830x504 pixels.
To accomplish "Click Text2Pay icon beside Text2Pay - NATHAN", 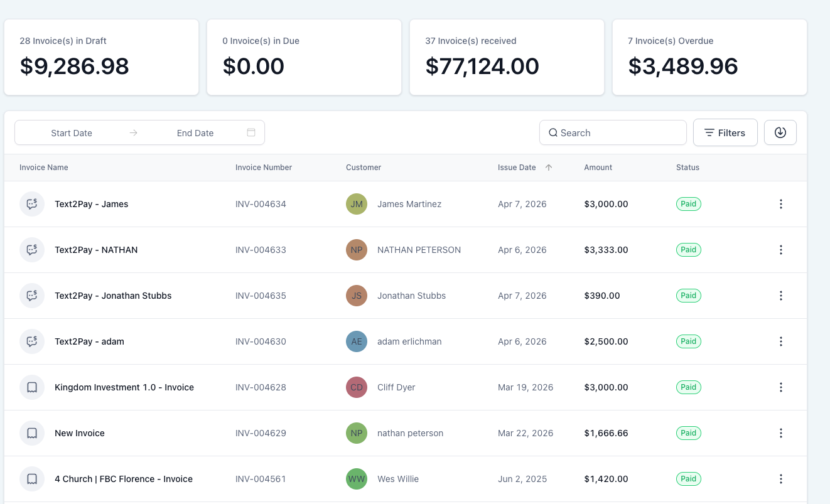I will 32,250.
